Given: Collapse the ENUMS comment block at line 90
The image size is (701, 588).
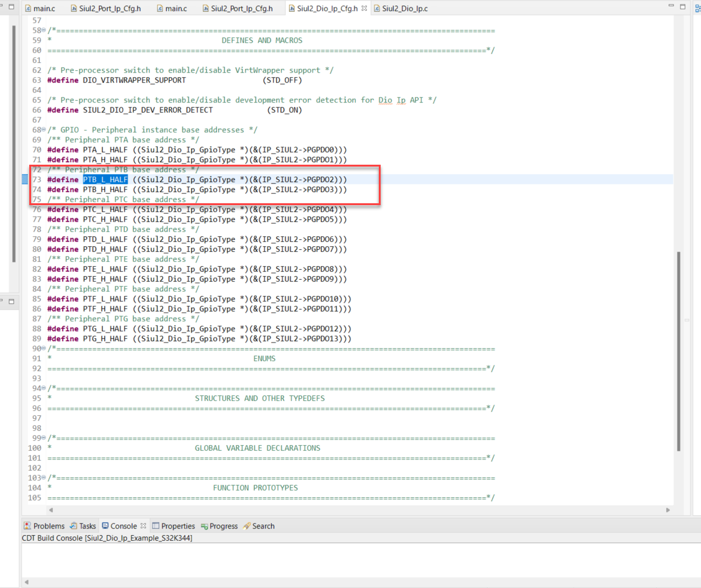Looking at the screenshot, I should (44, 349).
